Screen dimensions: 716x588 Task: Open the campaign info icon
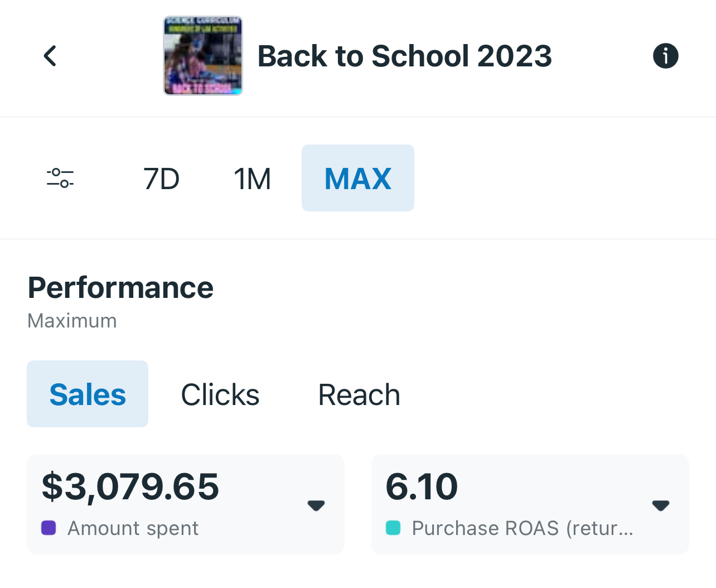tap(665, 56)
